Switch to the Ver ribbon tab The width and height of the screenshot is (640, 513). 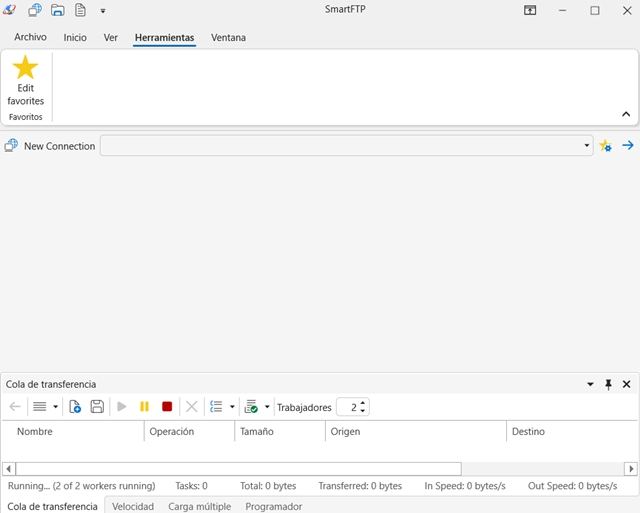tap(111, 38)
